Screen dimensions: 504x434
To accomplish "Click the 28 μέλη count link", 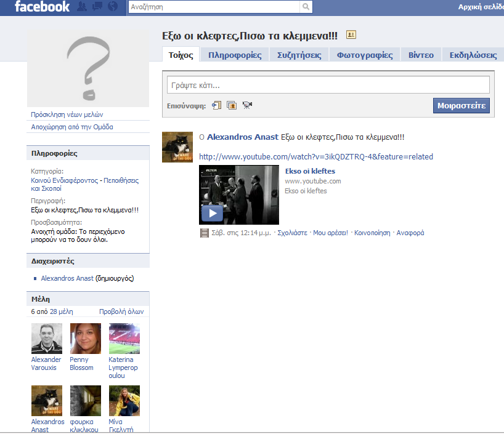I will point(61,311).
